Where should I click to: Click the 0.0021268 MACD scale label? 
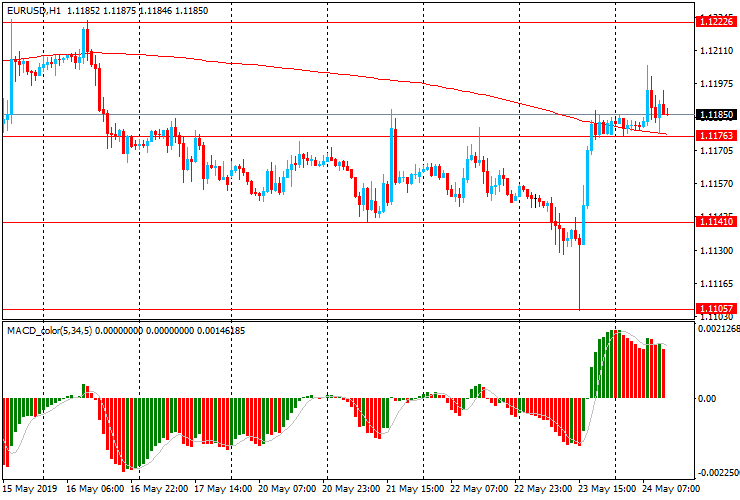point(718,328)
